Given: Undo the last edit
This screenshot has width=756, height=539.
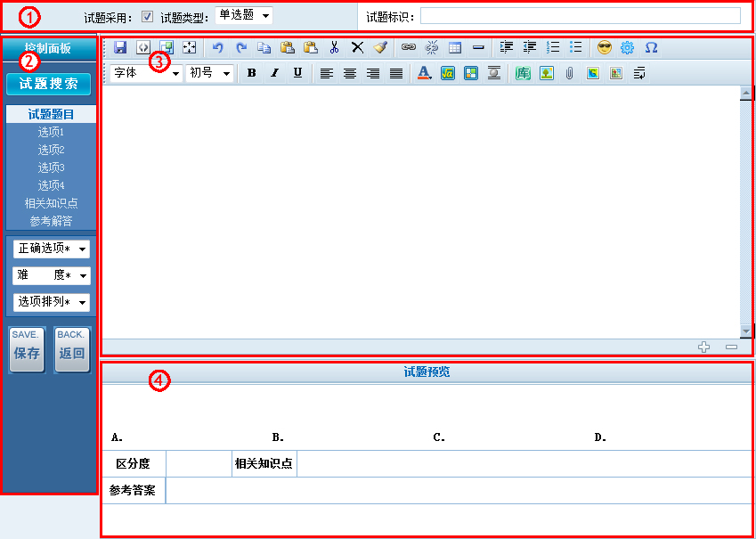Looking at the screenshot, I should 218,47.
